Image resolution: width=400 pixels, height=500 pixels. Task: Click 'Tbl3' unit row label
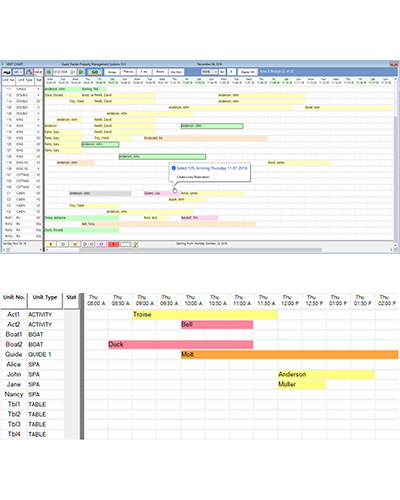click(x=14, y=424)
